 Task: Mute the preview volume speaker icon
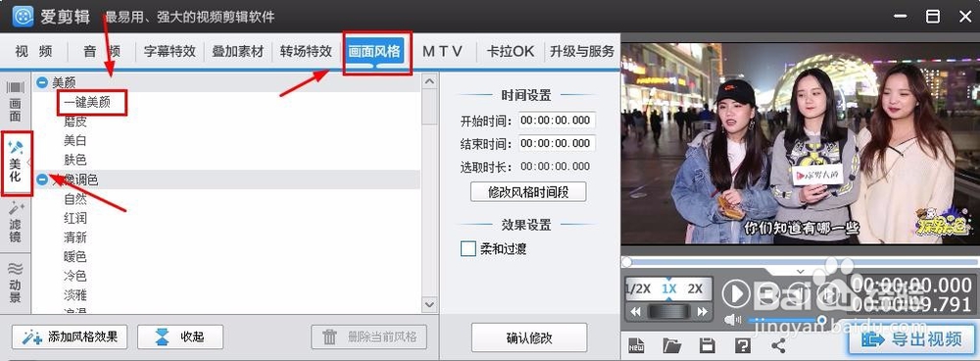pos(732,320)
